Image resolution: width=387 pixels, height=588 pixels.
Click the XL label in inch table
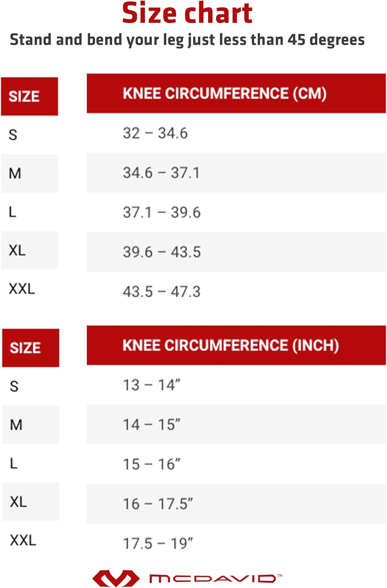click(x=18, y=502)
